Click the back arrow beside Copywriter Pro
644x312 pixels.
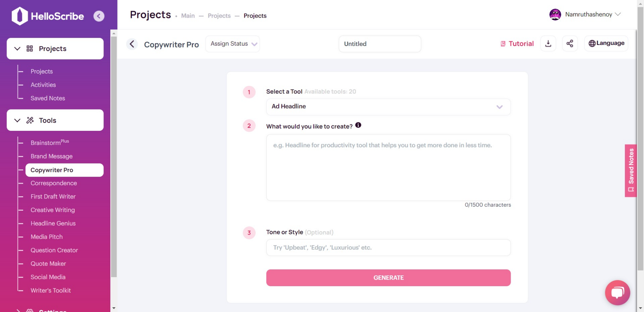coord(132,44)
